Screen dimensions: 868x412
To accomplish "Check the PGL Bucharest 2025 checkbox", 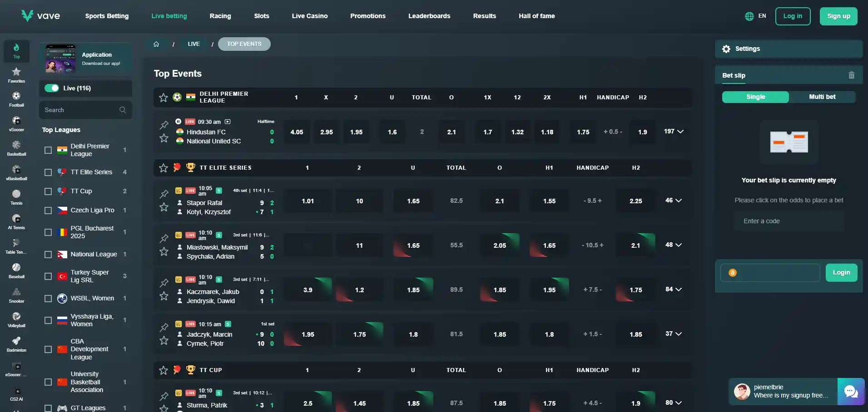I will [x=48, y=232].
